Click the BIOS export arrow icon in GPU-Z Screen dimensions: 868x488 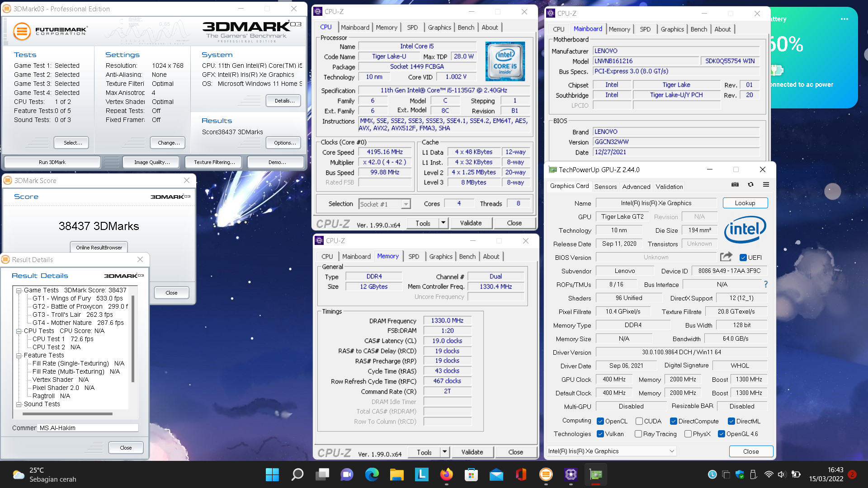coord(726,257)
